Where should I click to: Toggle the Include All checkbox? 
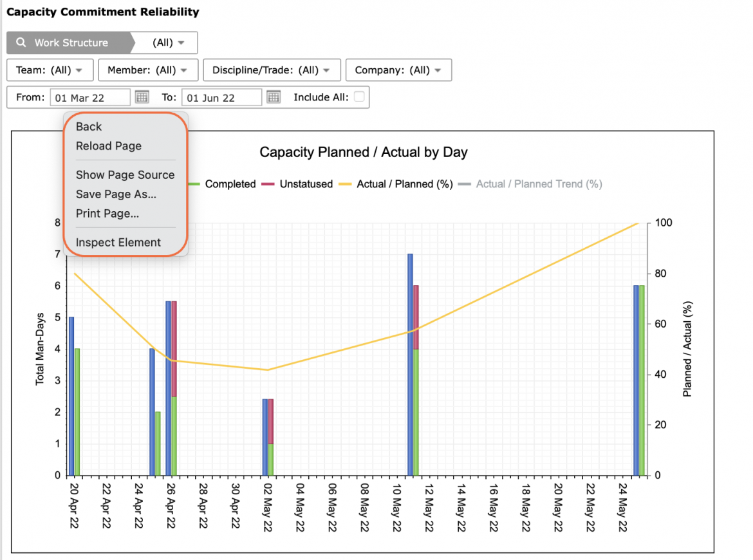[x=358, y=97]
